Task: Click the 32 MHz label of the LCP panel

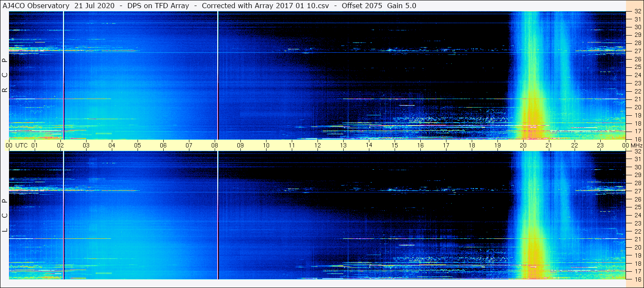Action: pyautogui.click(x=637, y=151)
